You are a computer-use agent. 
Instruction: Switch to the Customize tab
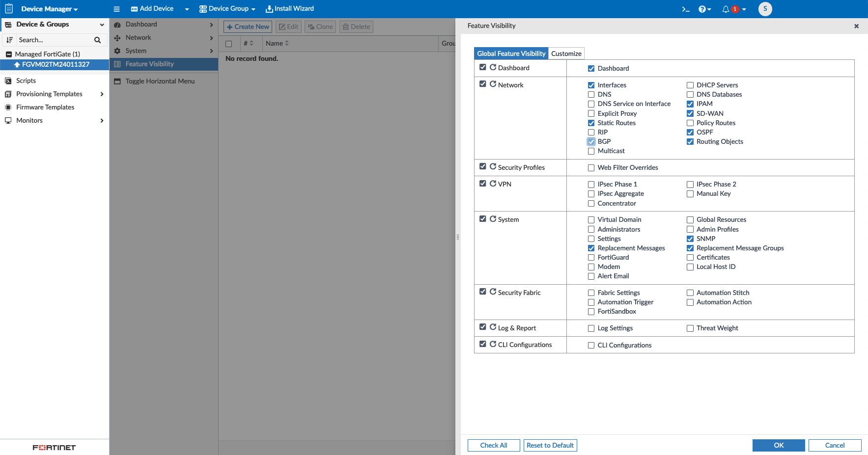pos(566,54)
